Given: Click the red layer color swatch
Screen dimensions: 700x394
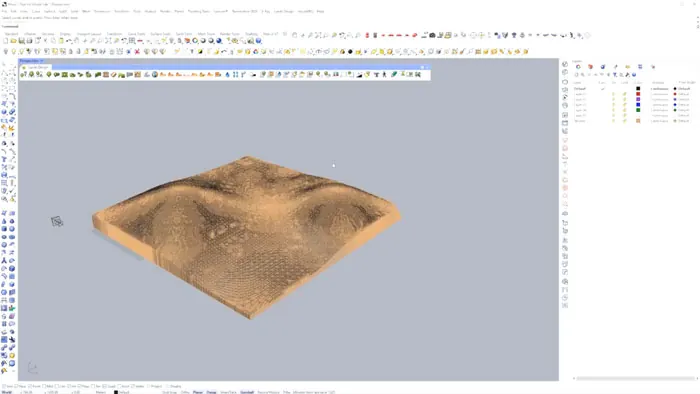Looking at the screenshot, I should coord(638,94).
